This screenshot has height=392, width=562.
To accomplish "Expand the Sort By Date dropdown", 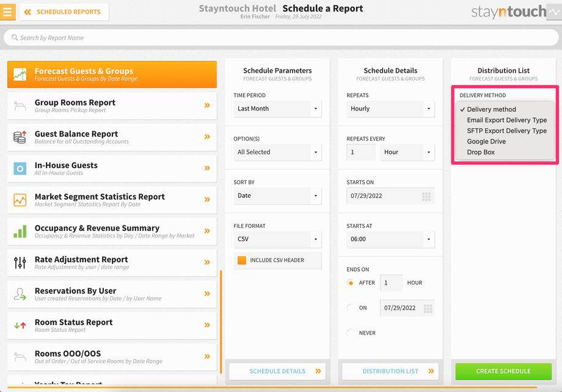I will click(277, 195).
